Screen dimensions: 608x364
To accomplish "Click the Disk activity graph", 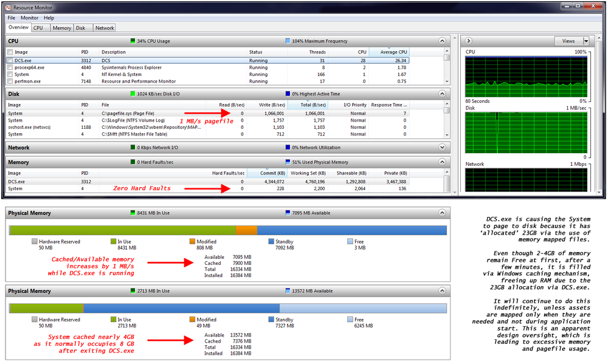I will click(x=526, y=133).
